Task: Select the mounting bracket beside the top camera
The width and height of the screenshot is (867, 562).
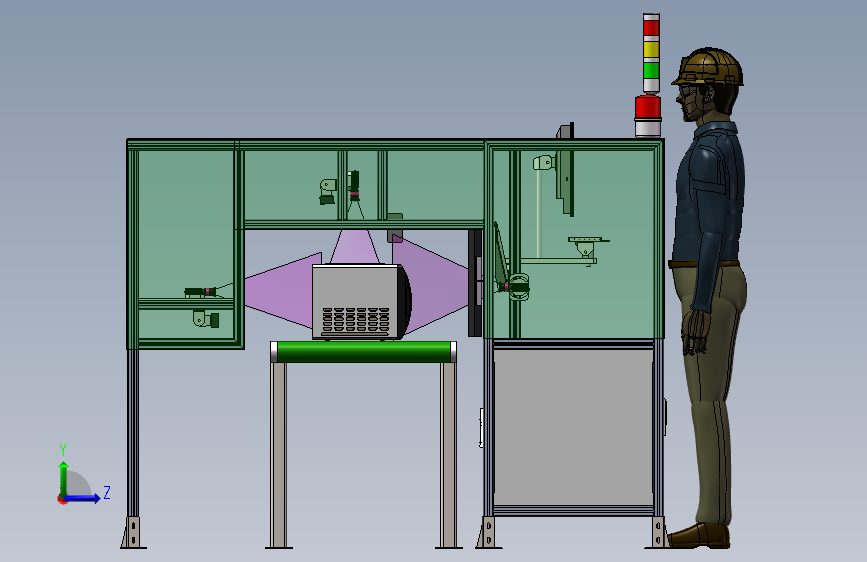Action: click(x=327, y=191)
